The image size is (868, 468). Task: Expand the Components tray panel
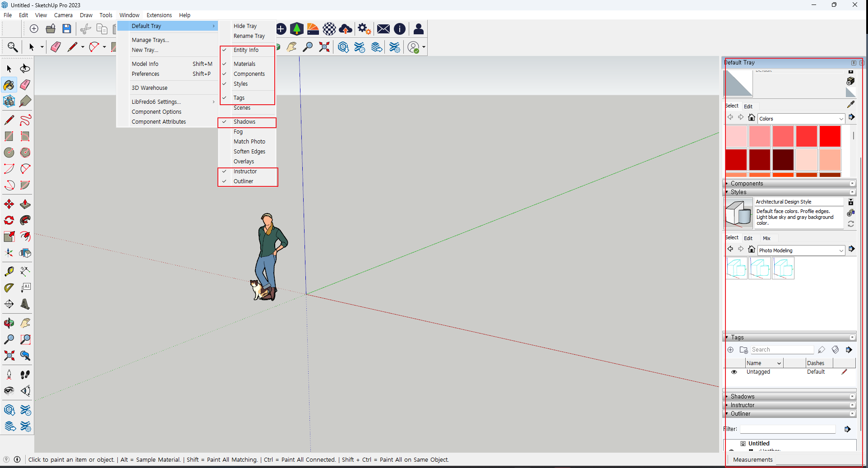(790, 184)
